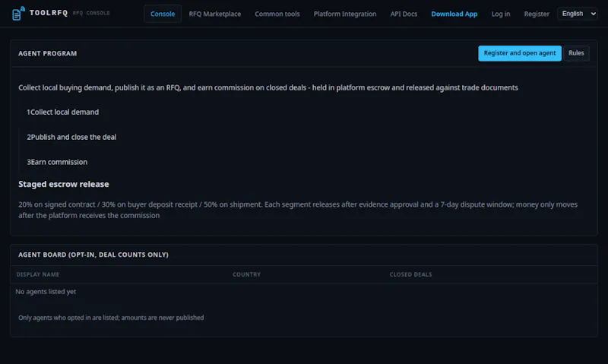The height and width of the screenshot is (364, 608).
Task: Click the Staged escrow release heading
Action: tap(64, 184)
